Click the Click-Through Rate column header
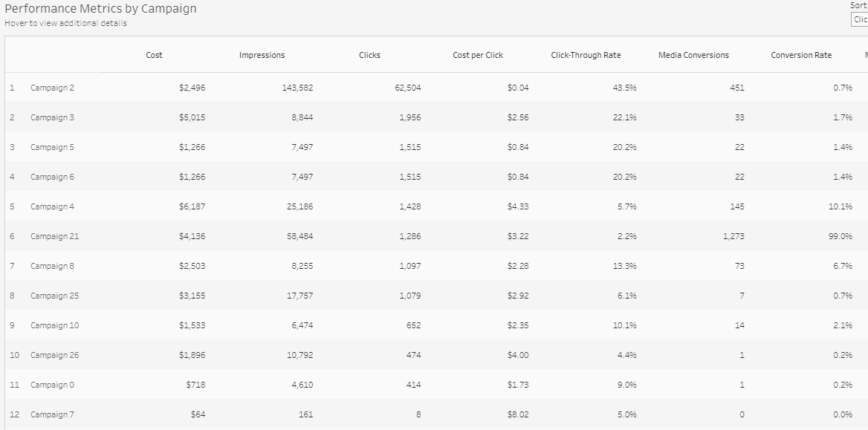The image size is (868, 430). click(586, 56)
